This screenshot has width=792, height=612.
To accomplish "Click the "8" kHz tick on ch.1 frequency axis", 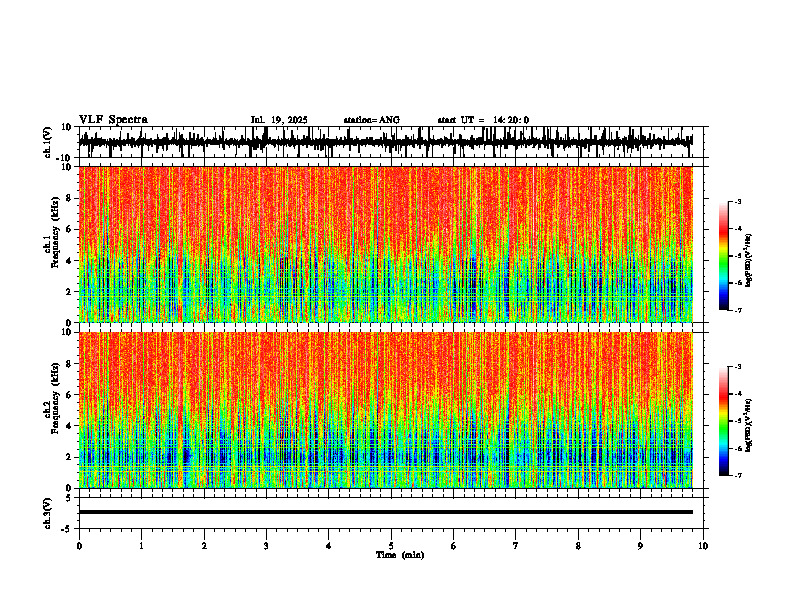I will click(x=70, y=198).
